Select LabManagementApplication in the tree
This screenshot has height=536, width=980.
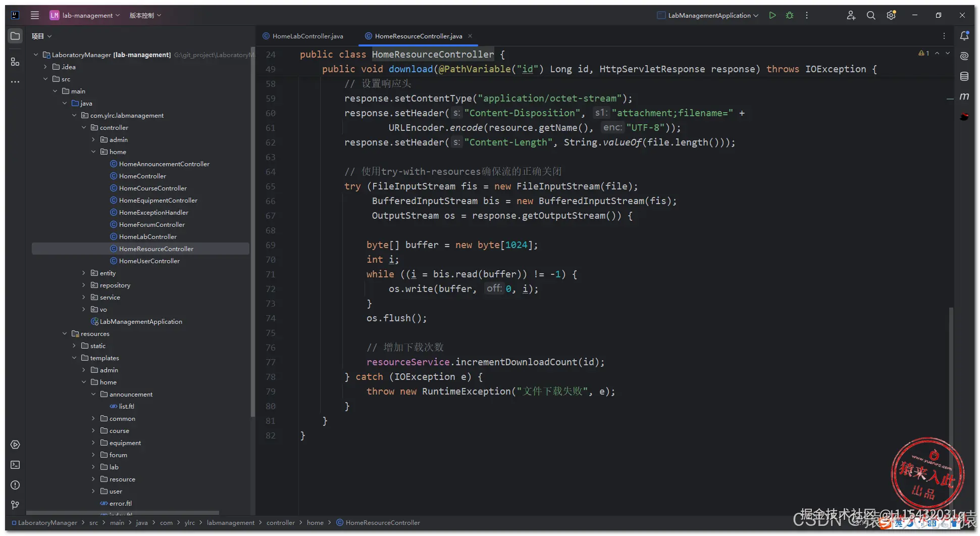tap(141, 321)
